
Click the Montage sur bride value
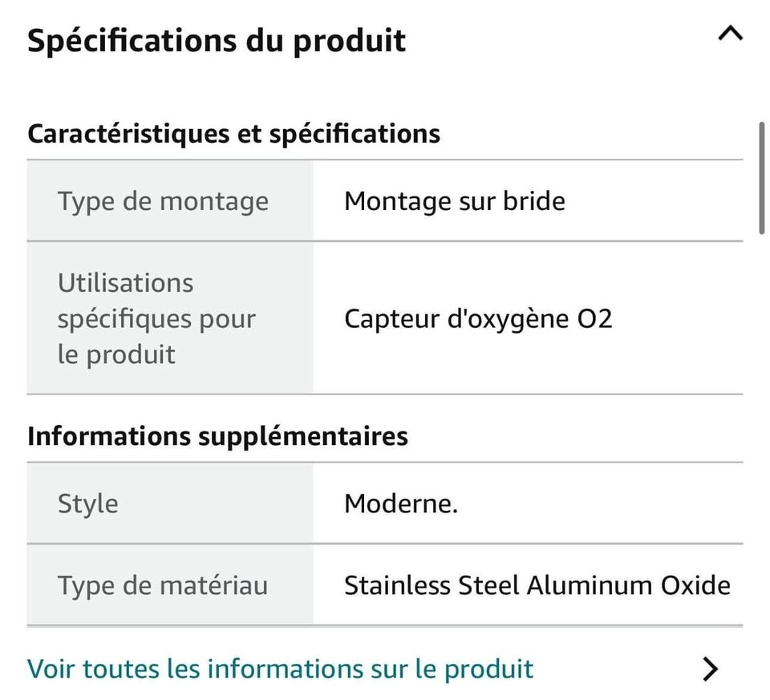click(x=455, y=201)
